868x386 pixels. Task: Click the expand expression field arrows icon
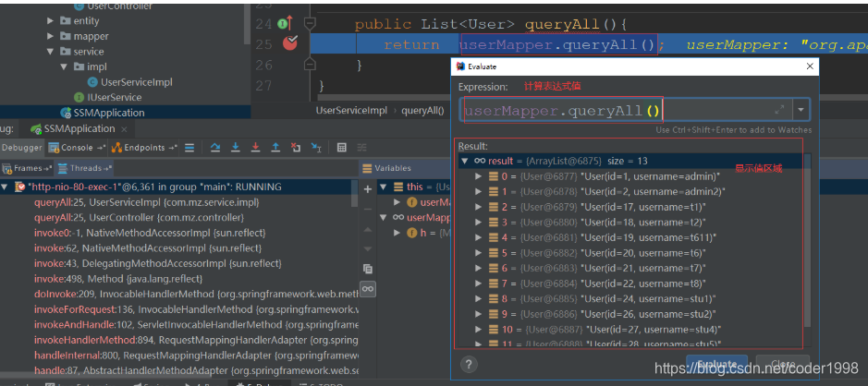tap(779, 110)
